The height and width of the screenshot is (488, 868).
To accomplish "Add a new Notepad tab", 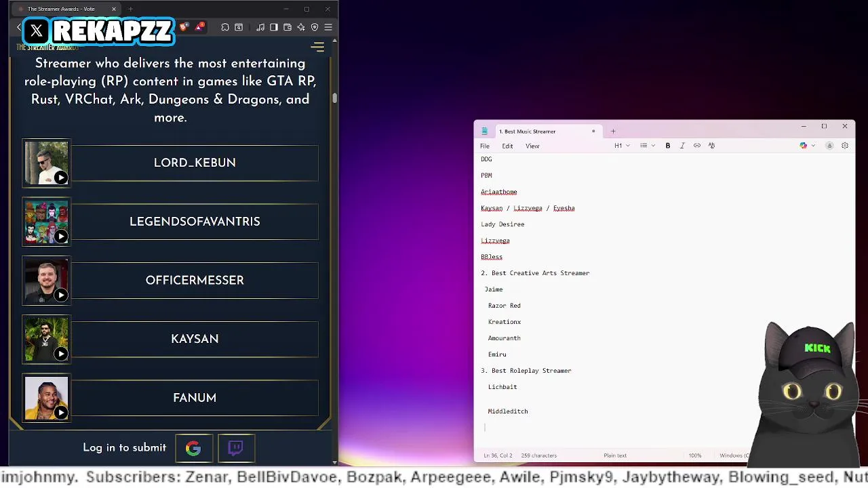I will coord(613,131).
